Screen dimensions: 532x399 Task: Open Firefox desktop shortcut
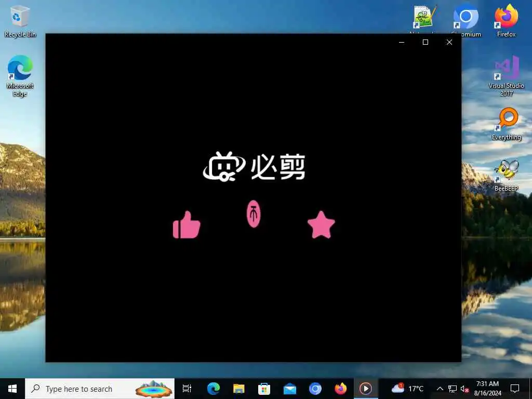(x=506, y=20)
